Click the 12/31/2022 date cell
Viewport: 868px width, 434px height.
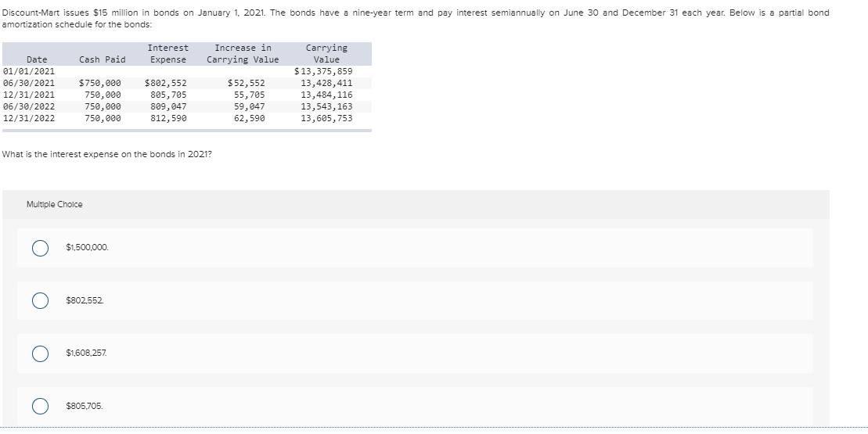(29, 118)
